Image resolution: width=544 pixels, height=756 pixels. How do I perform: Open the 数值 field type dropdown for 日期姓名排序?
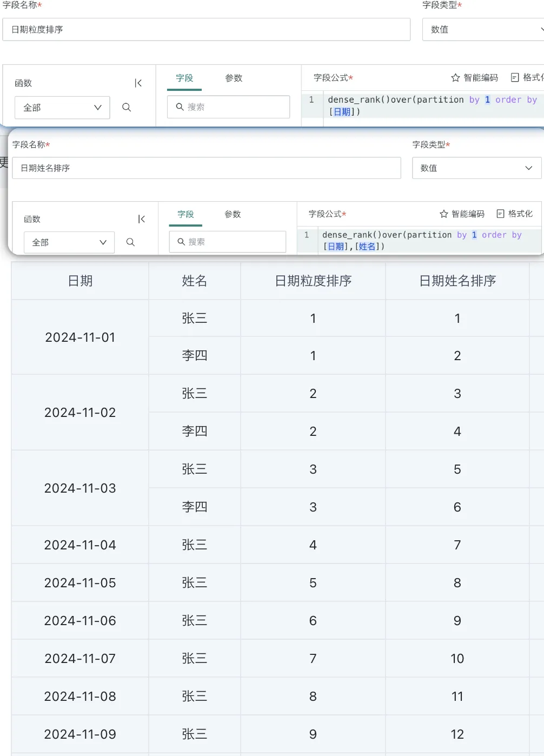[476, 168]
